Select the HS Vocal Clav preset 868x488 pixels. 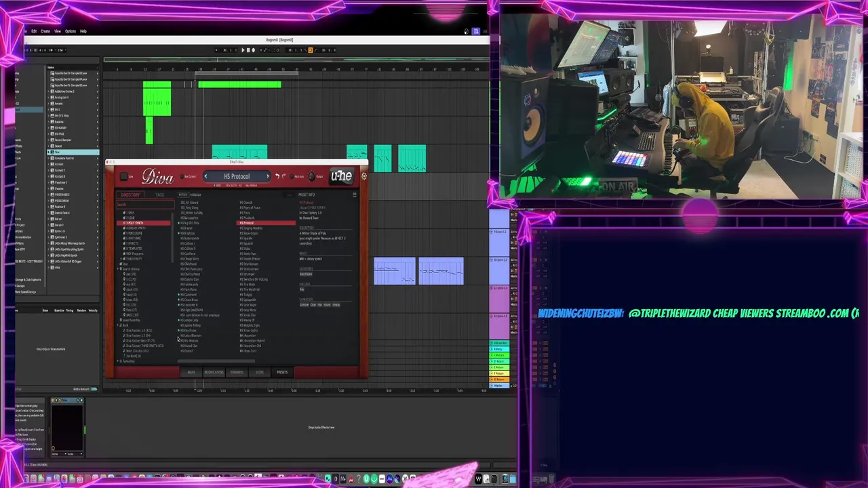[x=248, y=315]
